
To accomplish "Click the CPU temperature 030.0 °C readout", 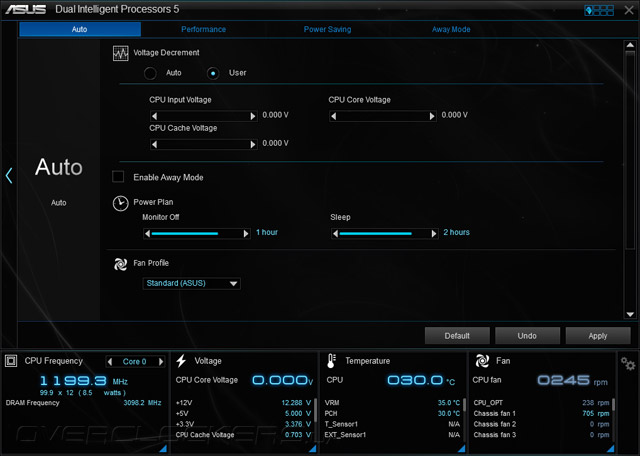I will coord(421,380).
